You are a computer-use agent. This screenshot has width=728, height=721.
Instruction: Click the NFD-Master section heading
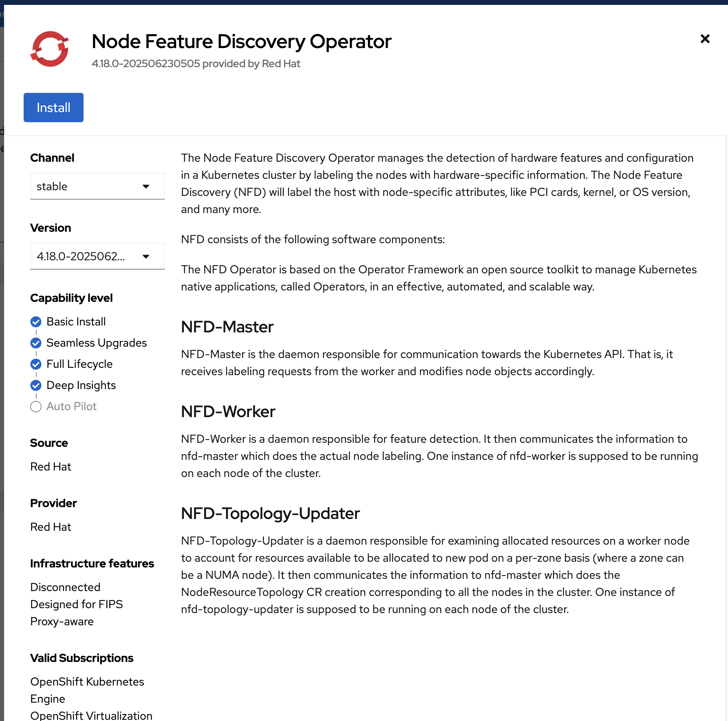pos(227,327)
